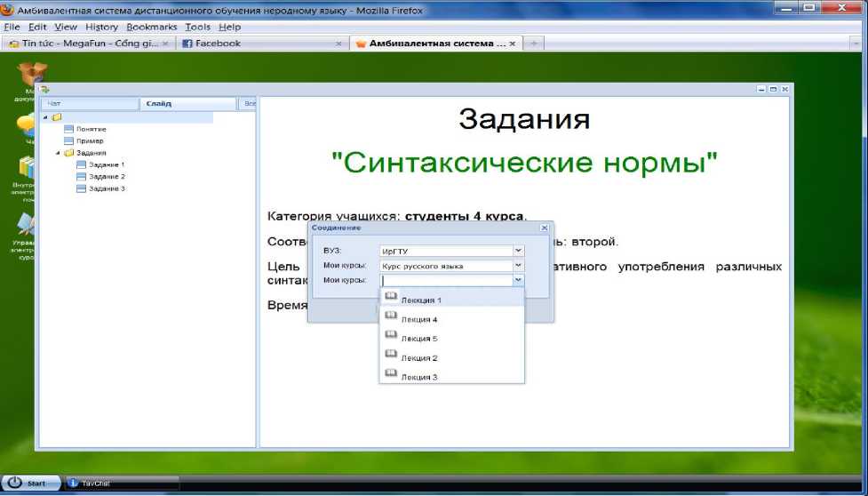Switch to the cut-off Все panel tab

248,103
